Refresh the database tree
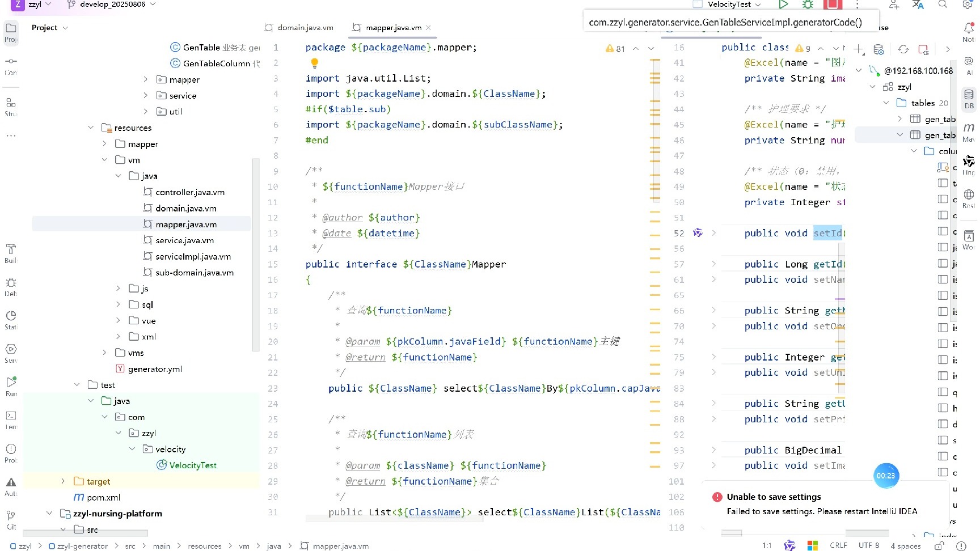The width and height of the screenshot is (980, 551). coord(903,50)
